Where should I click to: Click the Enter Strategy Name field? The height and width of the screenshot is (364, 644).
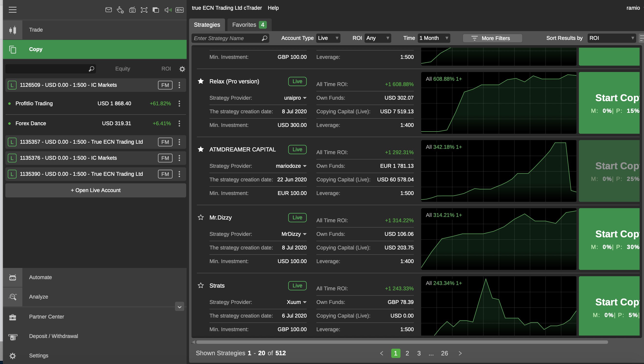[x=226, y=38]
